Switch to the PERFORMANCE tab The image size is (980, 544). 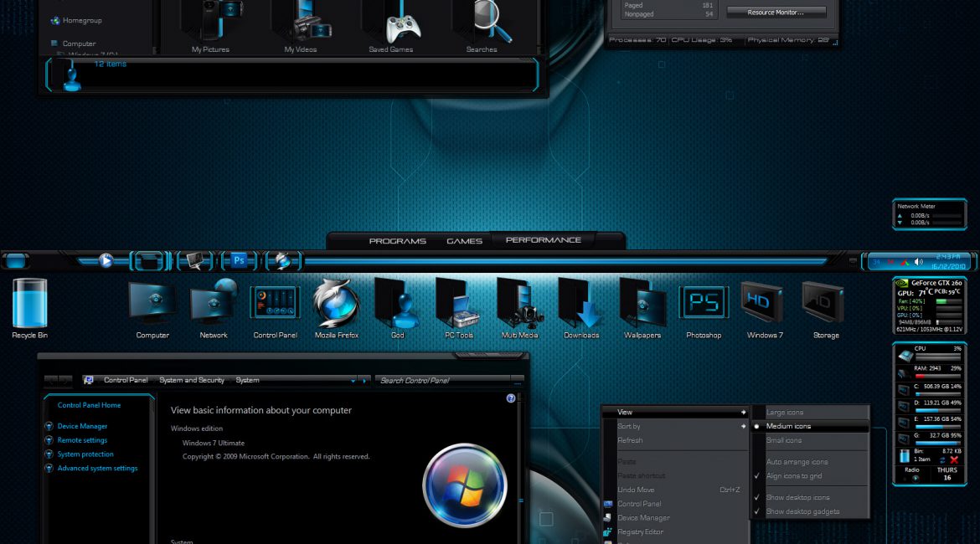point(543,240)
